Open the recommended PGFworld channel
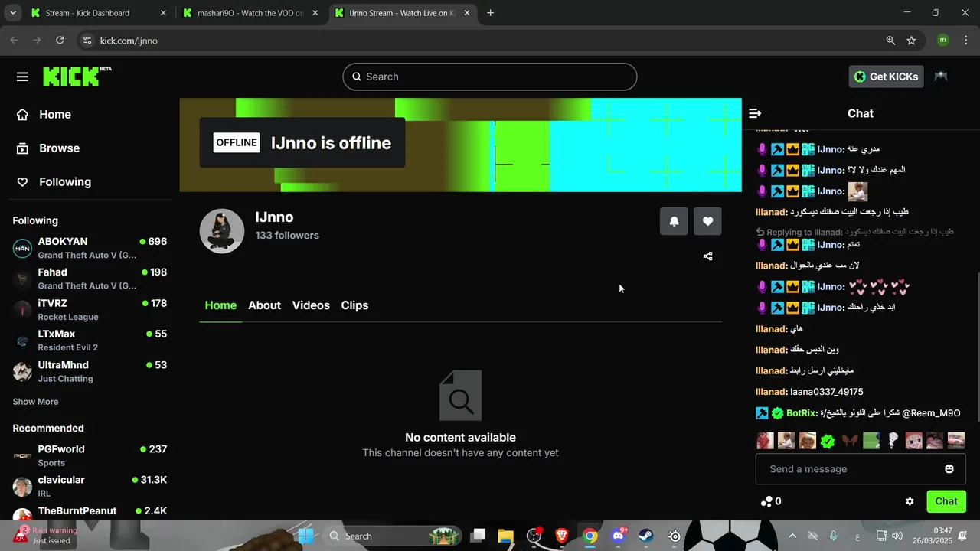This screenshot has height=551, width=980. 90,455
